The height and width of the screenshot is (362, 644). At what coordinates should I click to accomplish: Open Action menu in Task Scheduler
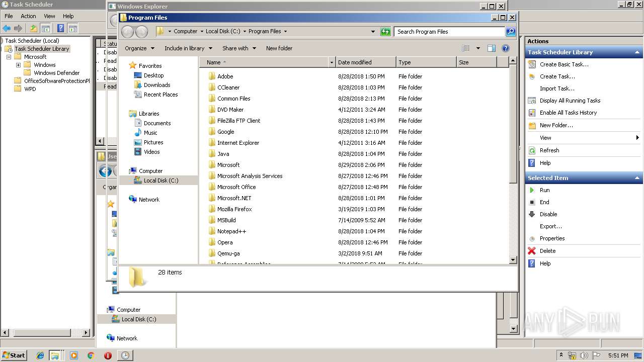(x=28, y=16)
